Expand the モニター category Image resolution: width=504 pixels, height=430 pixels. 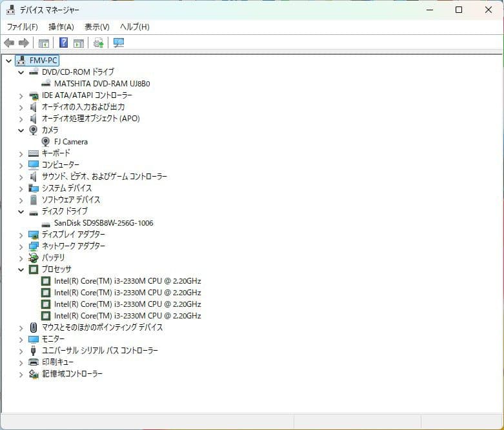click(21, 340)
